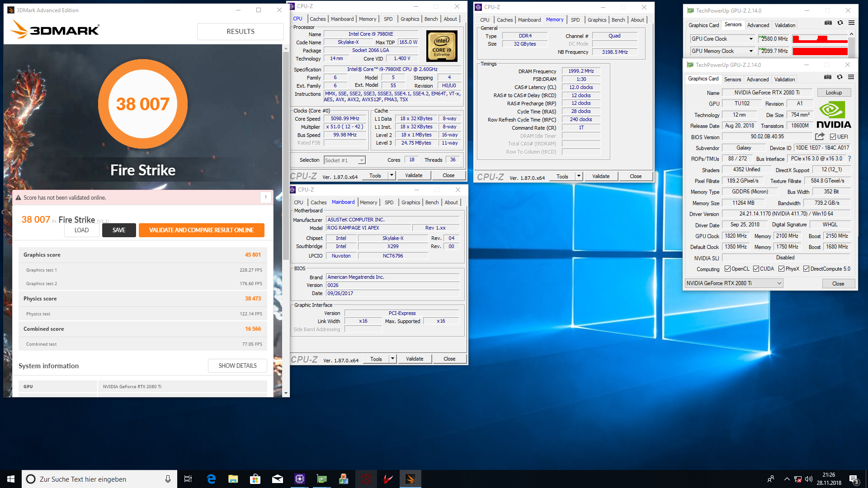
Task: Switch to Caches tab in CPU-Z CPU window
Action: (x=317, y=19)
